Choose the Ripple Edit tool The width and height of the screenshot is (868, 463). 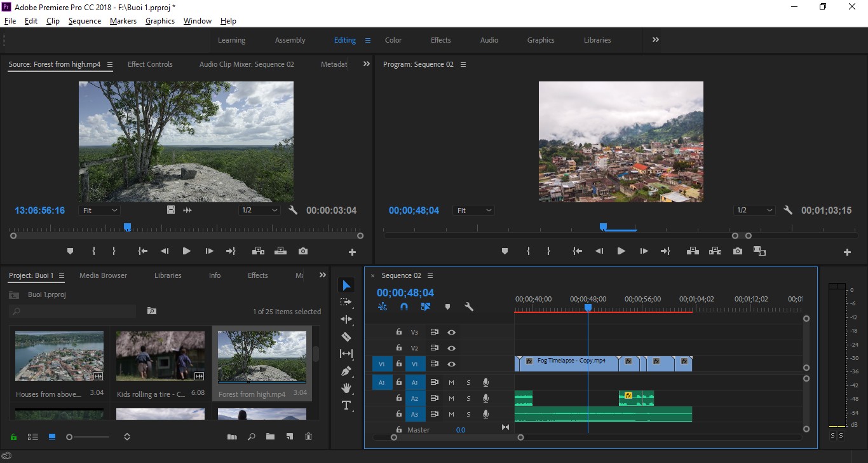(x=346, y=319)
